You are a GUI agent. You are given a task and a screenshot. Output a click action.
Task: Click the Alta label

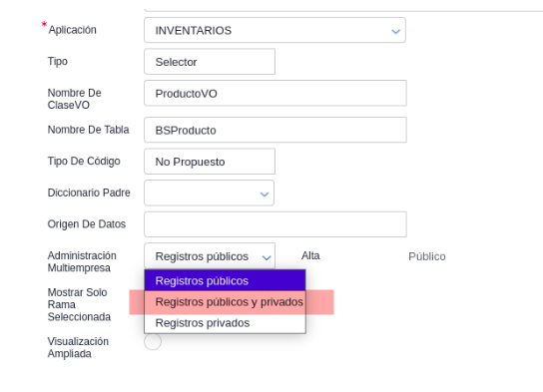point(310,255)
